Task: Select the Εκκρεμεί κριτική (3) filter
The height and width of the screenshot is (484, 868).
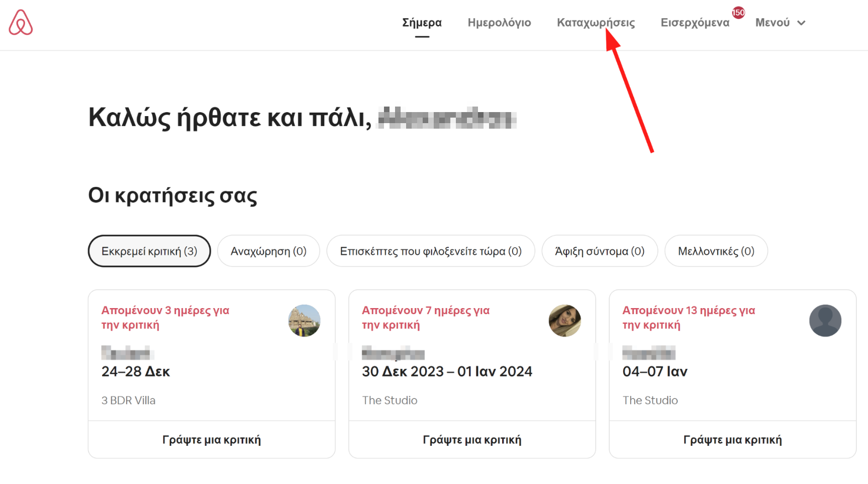Action: [149, 251]
